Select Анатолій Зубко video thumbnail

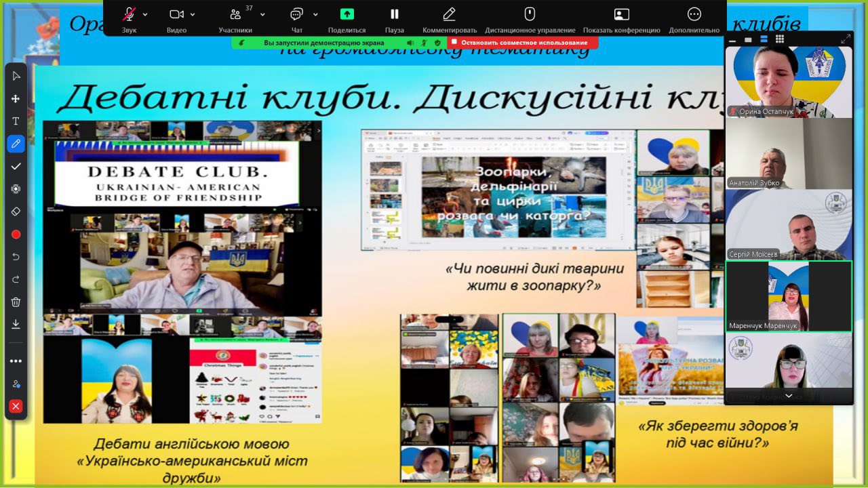(789, 153)
